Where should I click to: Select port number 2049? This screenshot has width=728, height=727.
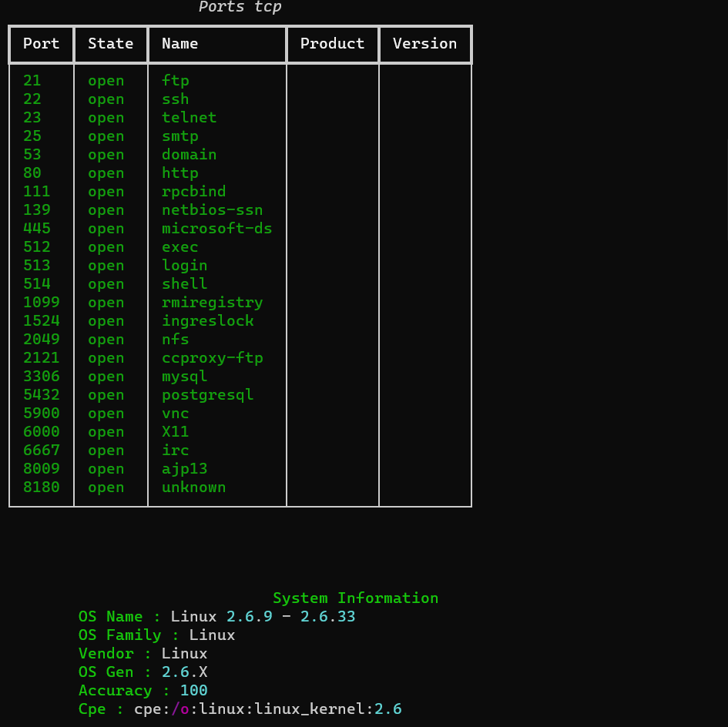point(42,340)
